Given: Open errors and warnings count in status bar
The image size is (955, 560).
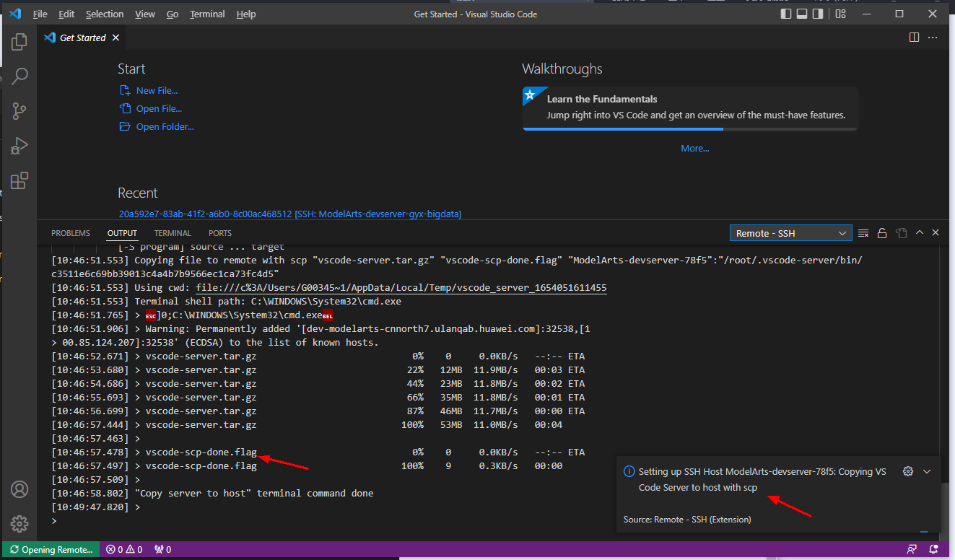Looking at the screenshot, I should pos(124,550).
